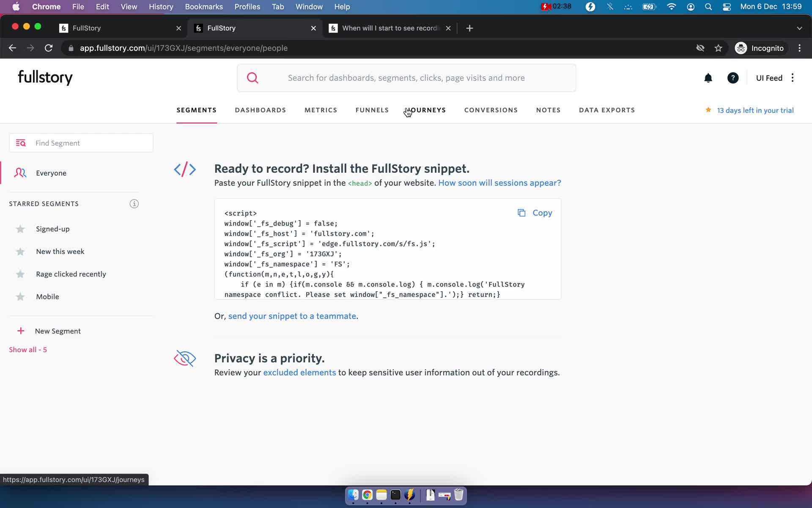Image resolution: width=812 pixels, height=508 pixels.
Task: Click the pink search magnifier icon
Action: pos(252,78)
